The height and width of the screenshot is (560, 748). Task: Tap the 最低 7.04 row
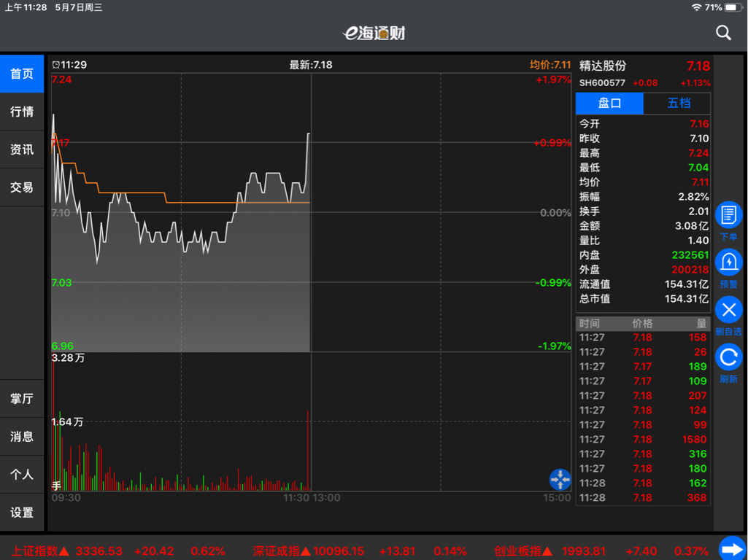(x=644, y=168)
